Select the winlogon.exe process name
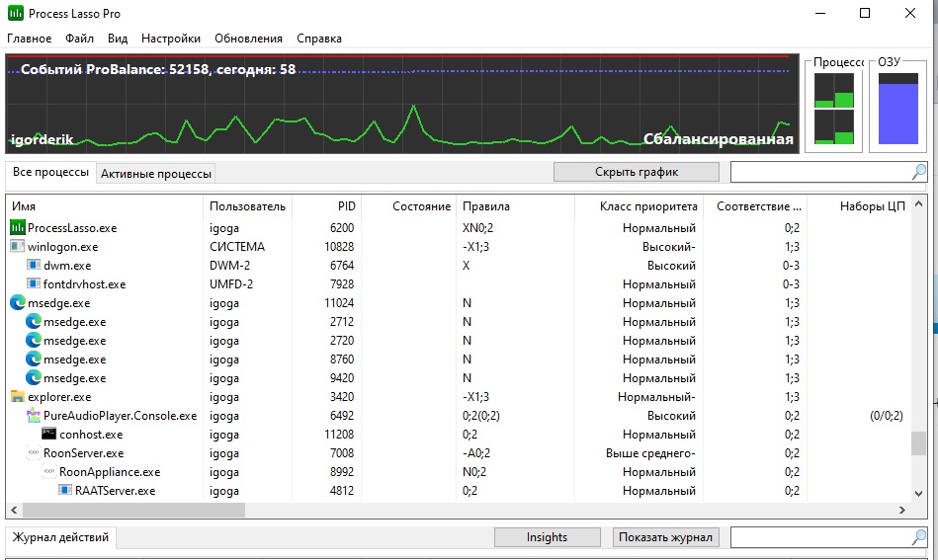Screen dimensions: 938x560 point(63,247)
